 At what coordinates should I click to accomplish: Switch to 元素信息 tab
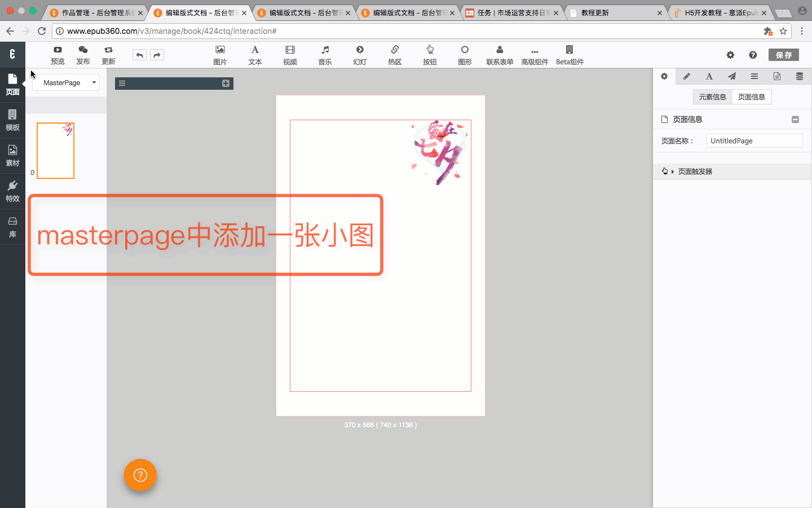tap(712, 97)
